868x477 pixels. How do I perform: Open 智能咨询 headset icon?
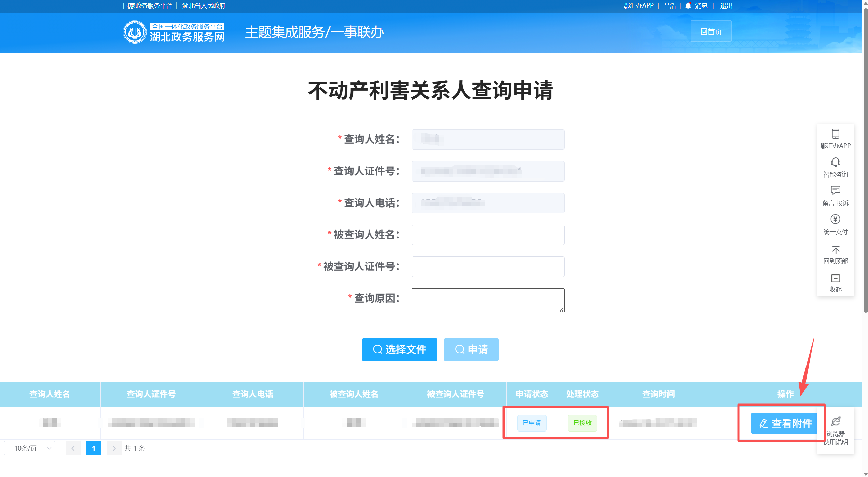tap(835, 162)
